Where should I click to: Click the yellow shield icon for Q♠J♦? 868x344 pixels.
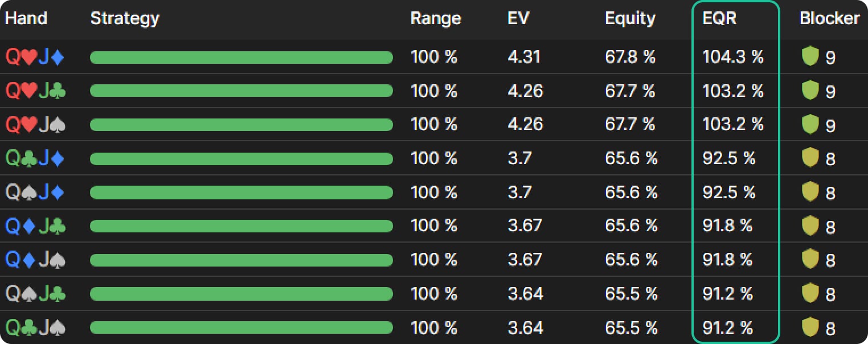(x=809, y=192)
